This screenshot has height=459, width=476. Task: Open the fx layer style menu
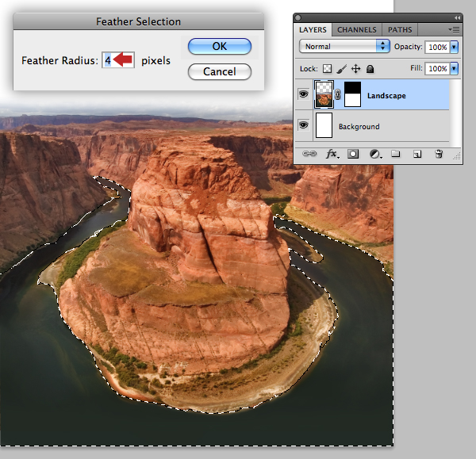tap(332, 154)
